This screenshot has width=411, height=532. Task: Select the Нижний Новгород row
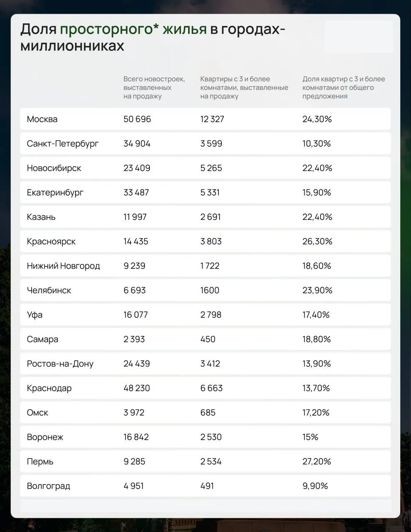(x=205, y=266)
